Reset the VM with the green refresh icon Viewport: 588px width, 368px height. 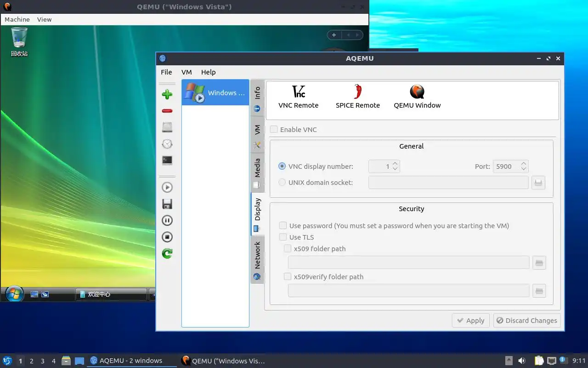click(167, 253)
